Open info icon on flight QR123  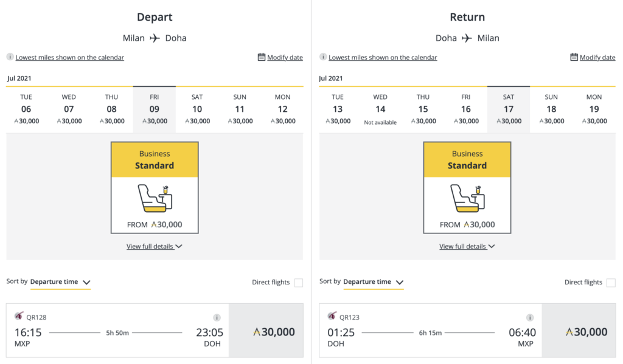click(530, 317)
